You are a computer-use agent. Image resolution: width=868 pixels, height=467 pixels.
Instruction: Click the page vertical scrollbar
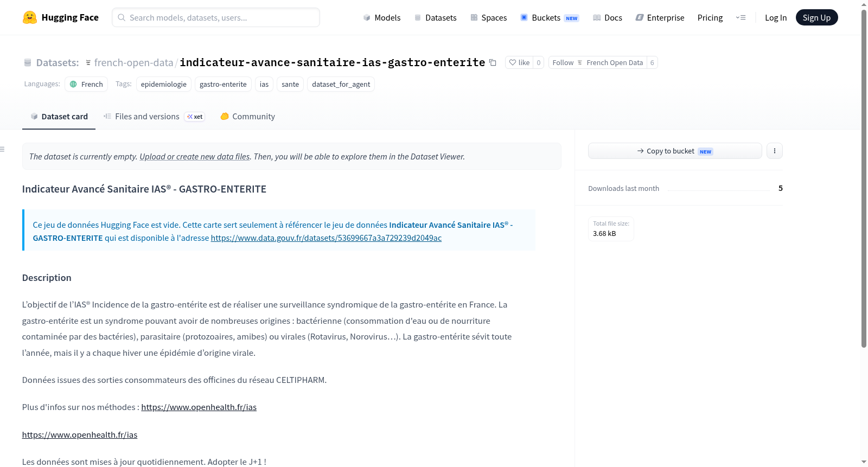[x=864, y=179]
